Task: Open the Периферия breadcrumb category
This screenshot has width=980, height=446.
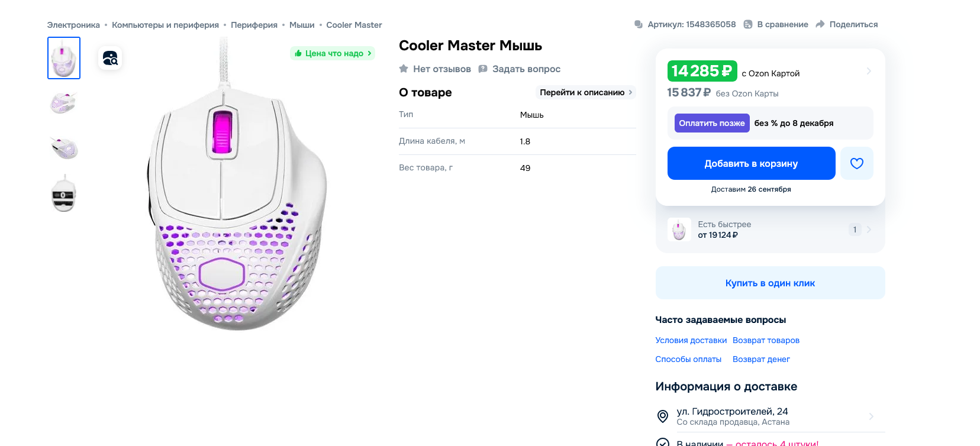Action: coord(254,25)
